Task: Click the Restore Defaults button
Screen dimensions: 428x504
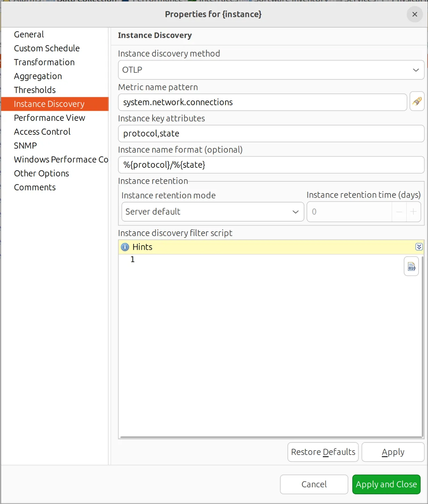Action: coord(323,452)
